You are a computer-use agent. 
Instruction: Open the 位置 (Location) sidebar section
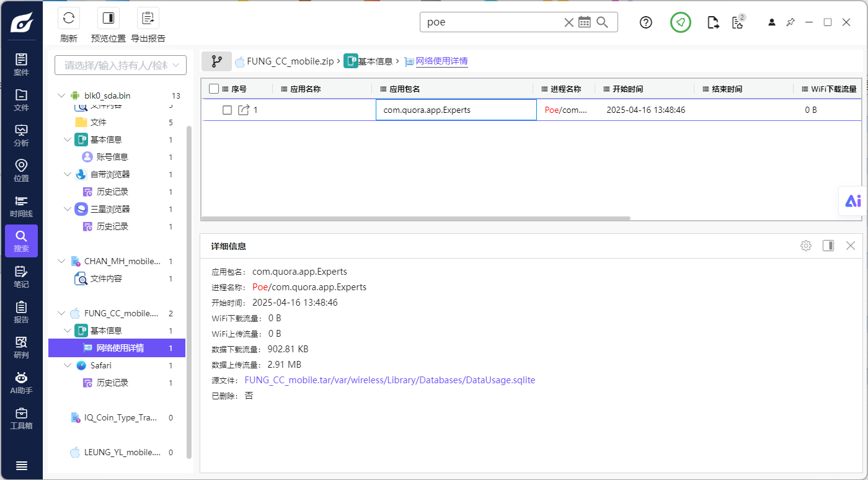pos(21,171)
